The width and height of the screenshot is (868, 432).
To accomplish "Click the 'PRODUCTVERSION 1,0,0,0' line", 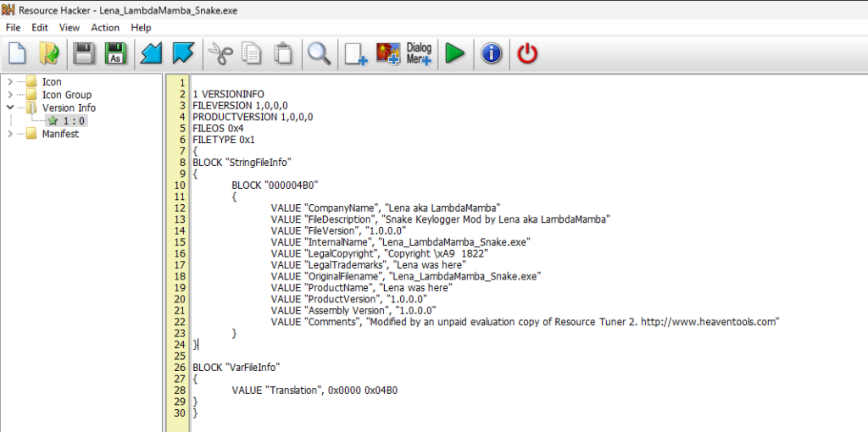I will pyautogui.click(x=253, y=117).
